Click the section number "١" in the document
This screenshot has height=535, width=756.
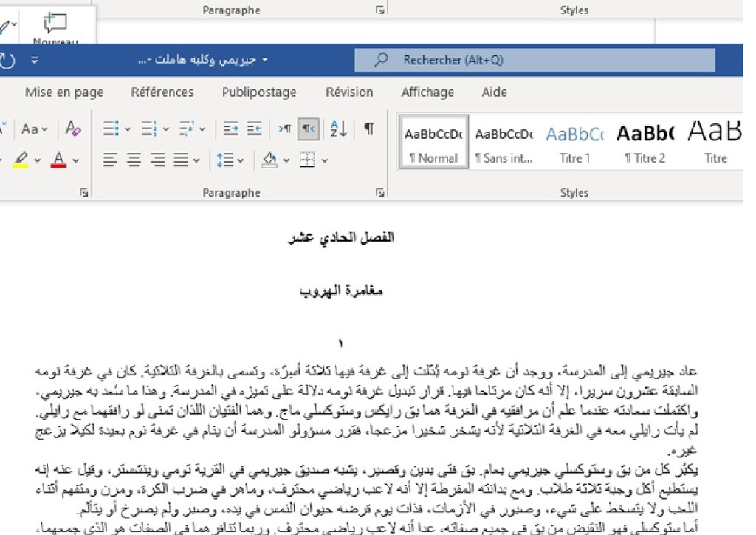point(340,344)
